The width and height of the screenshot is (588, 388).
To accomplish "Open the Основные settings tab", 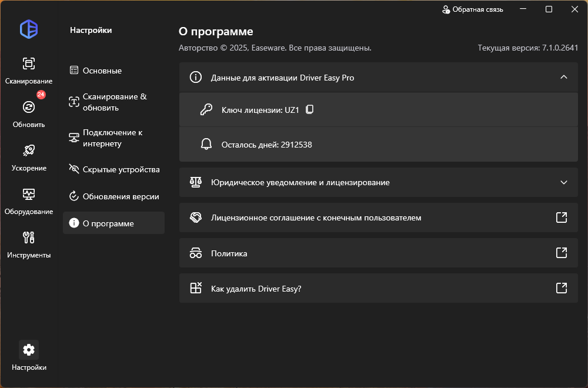I will point(102,71).
